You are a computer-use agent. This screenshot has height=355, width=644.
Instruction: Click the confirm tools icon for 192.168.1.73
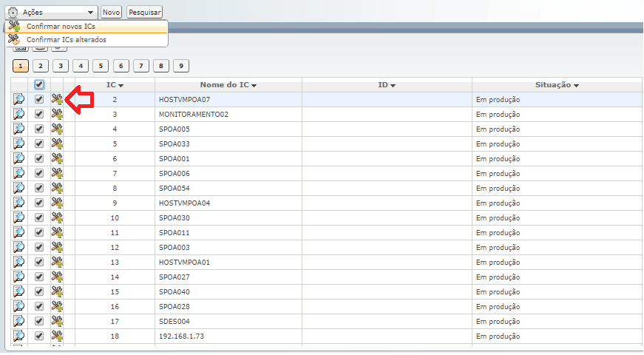[57, 336]
